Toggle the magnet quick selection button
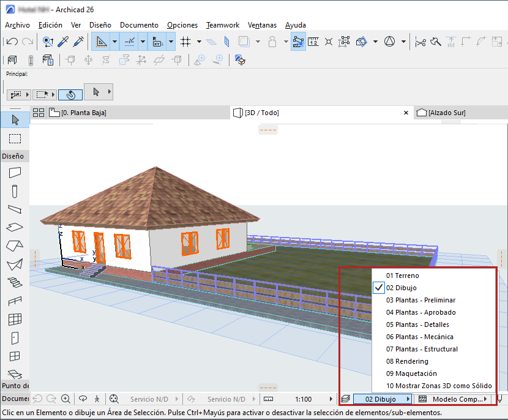508x420 pixels. point(70,95)
